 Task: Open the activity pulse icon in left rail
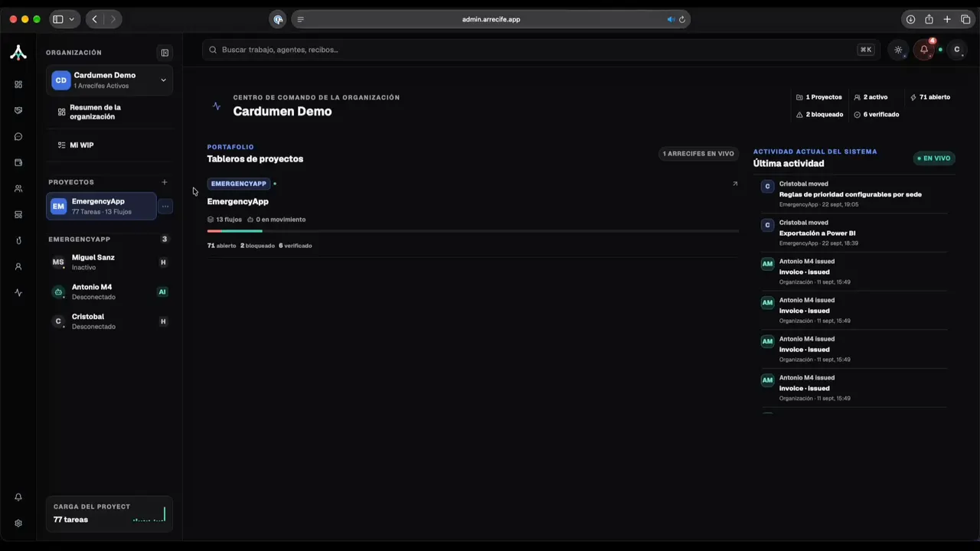coord(18,292)
